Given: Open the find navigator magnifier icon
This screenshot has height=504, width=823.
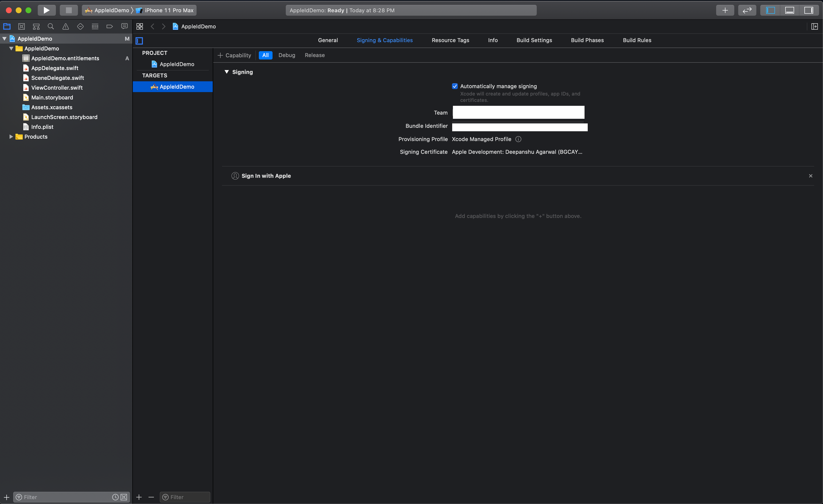Looking at the screenshot, I should [51, 26].
